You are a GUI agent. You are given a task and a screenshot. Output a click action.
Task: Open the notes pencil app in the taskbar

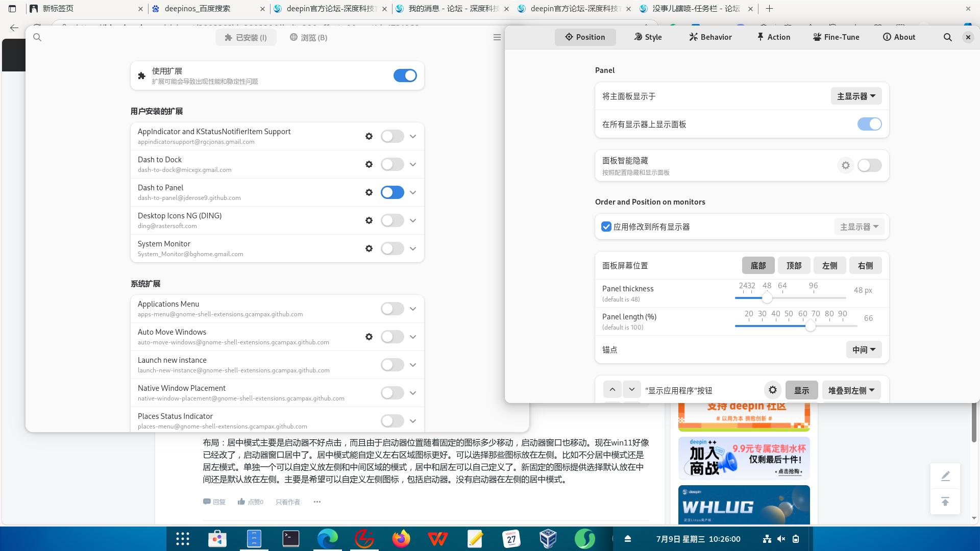475,539
